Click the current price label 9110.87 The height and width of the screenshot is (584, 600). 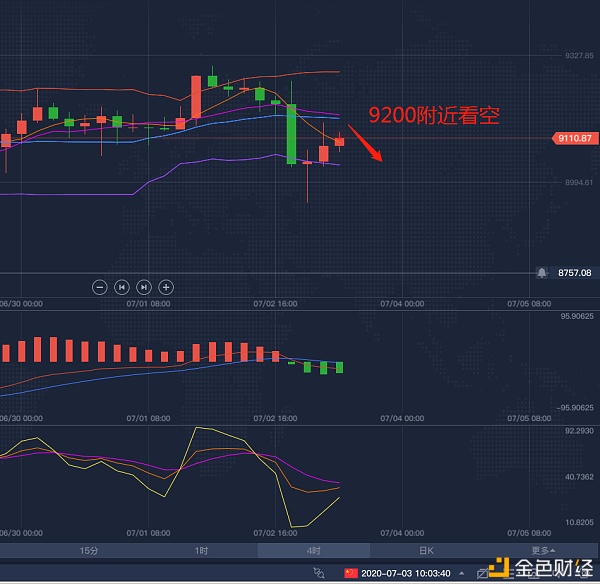tap(574, 138)
